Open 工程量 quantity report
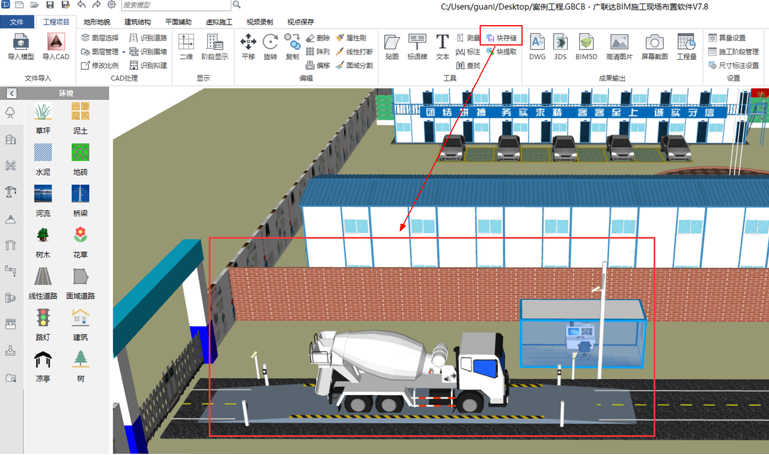Image resolution: width=769 pixels, height=455 pixels. coord(687,47)
